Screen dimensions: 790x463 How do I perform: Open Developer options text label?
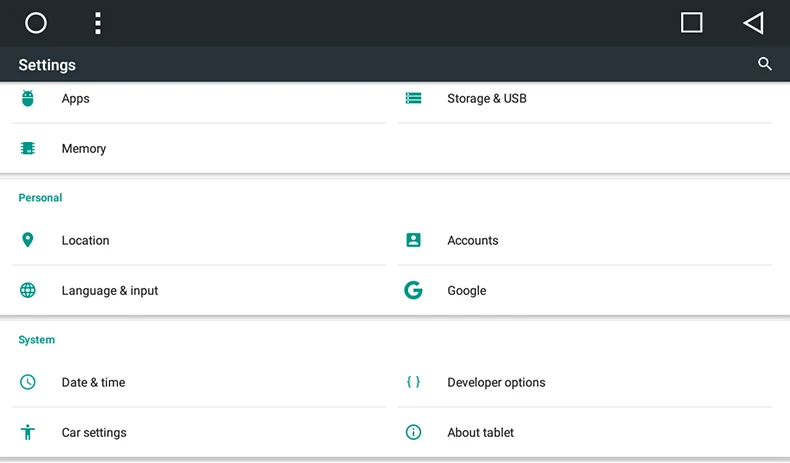pyautogui.click(x=496, y=382)
